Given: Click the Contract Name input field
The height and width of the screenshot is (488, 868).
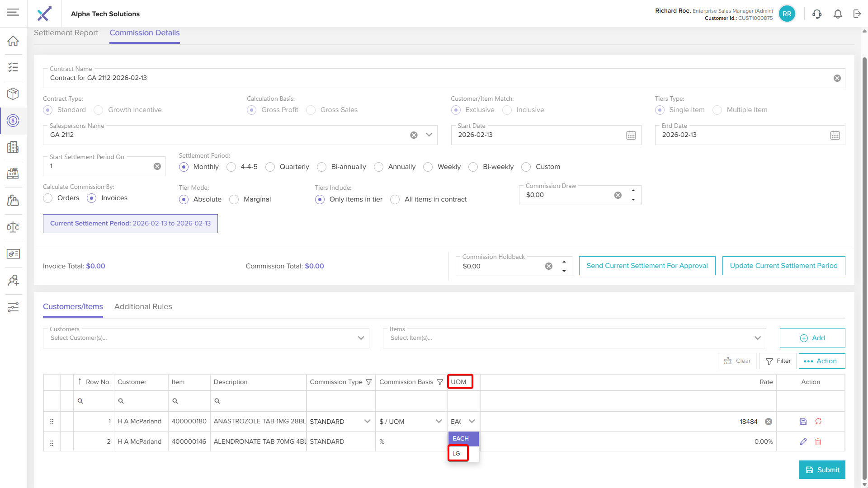Looking at the screenshot, I should tap(439, 78).
